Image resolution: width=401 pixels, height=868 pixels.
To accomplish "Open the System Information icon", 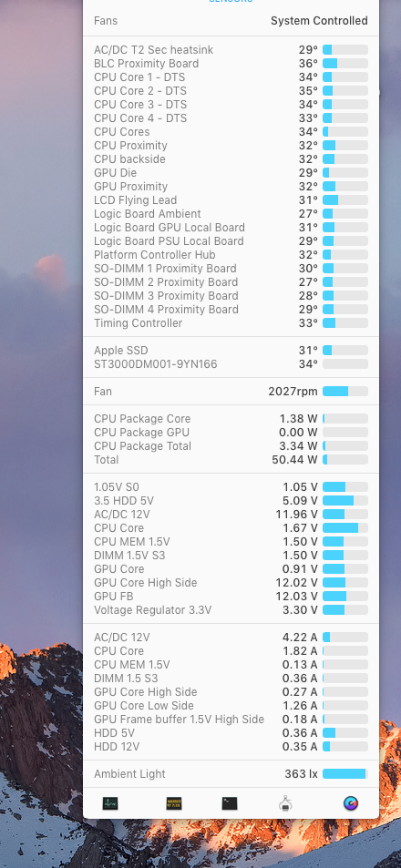I will [x=286, y=803].
